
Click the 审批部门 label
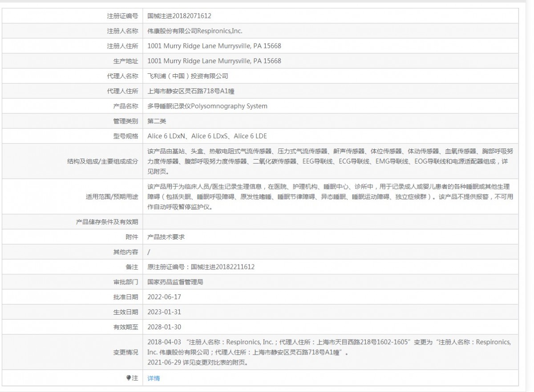125,282
